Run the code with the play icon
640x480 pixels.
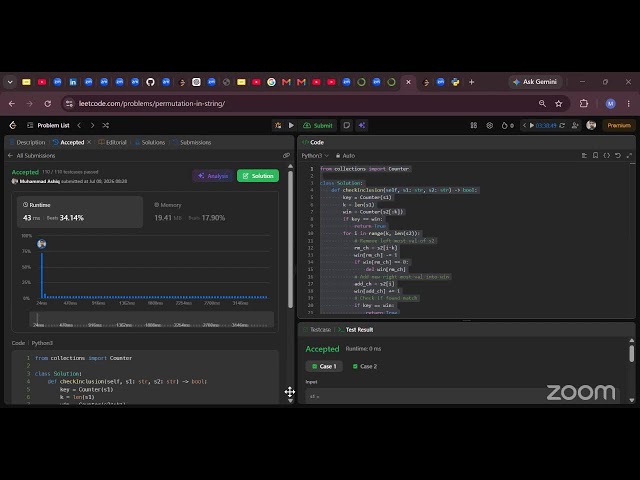tap(291, 125)
